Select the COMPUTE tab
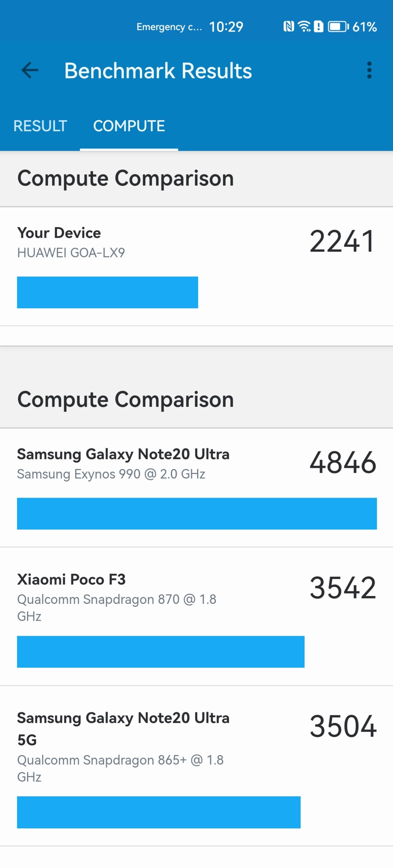Screen dimensions: 393x868 pos(129,126)
